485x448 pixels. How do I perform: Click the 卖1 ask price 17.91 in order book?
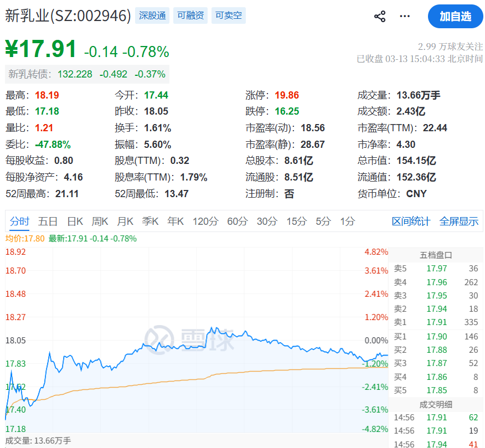(437, 323)
